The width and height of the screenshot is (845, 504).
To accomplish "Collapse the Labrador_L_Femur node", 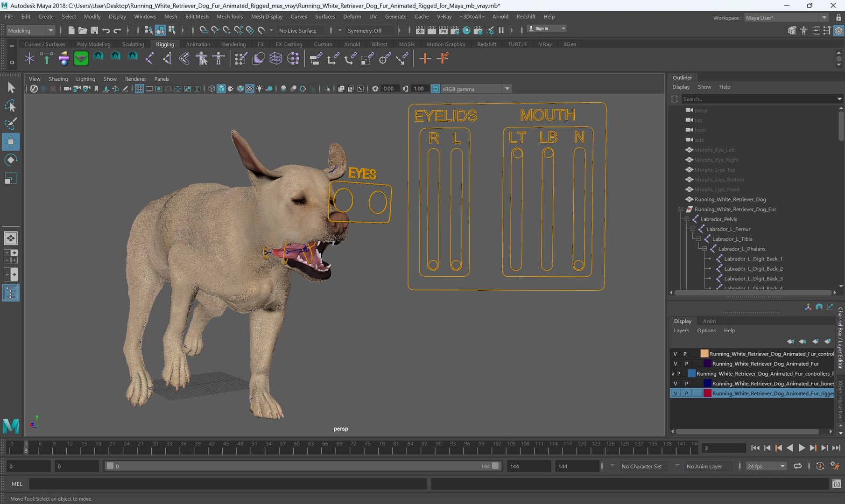I will (x=693, y=229).
